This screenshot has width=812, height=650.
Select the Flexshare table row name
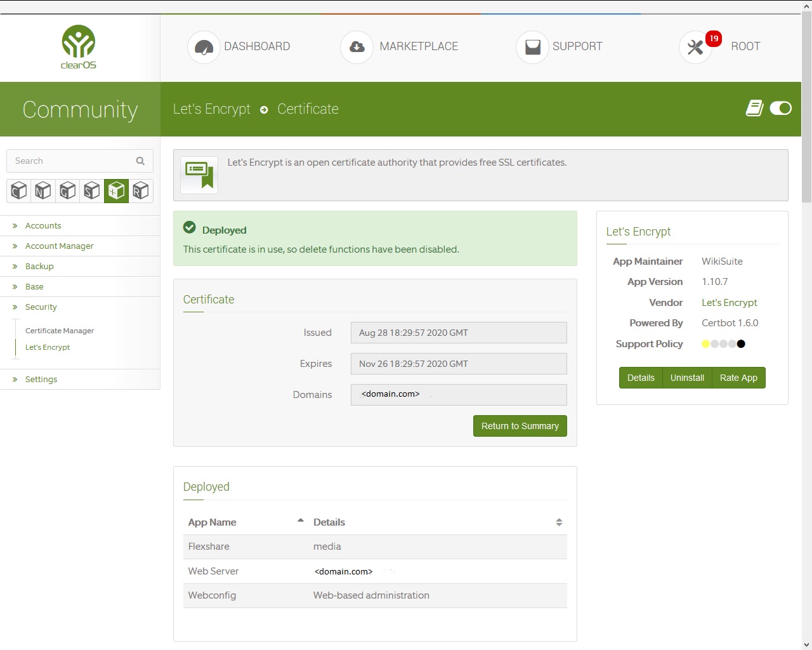pyautogui.click(x=209, y=547)
